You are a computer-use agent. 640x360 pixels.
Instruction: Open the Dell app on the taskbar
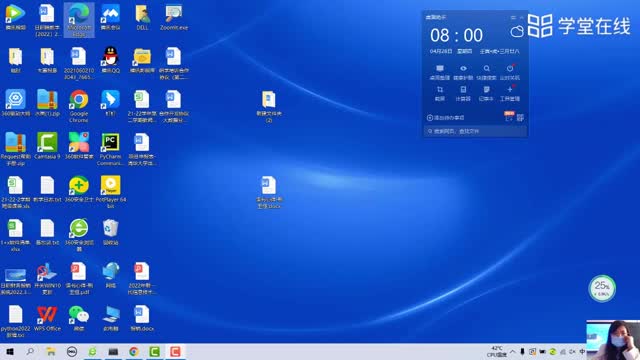coord(71,351)
